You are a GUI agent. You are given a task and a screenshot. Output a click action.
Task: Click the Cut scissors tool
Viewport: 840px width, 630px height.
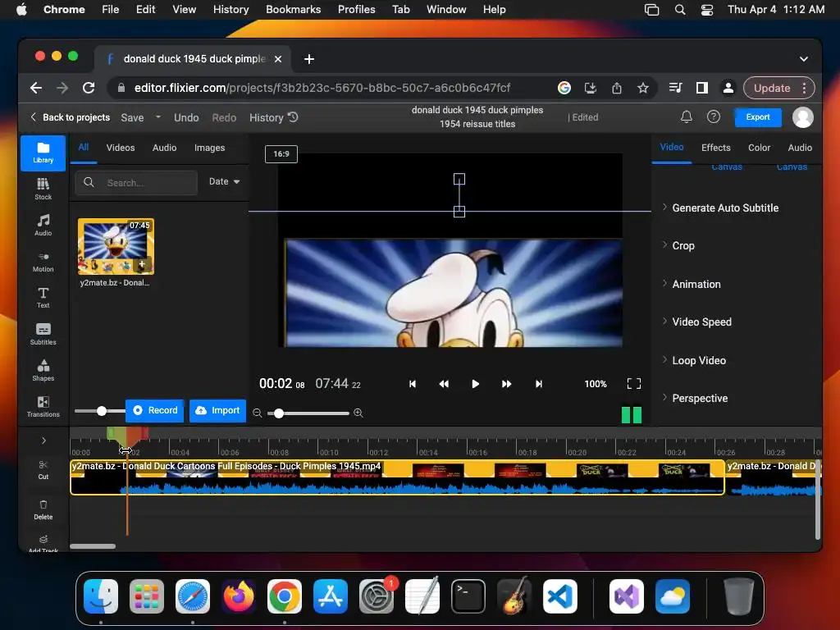pyautogui.click(x=43, y=469)
